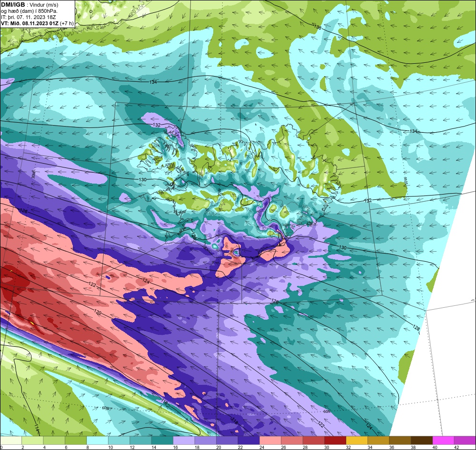Click the '30W' meridian label

[x=33, y=175]
